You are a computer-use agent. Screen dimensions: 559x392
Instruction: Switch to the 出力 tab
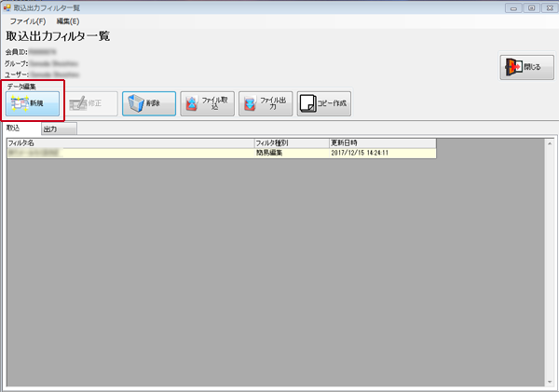click(x=51, y=129)
